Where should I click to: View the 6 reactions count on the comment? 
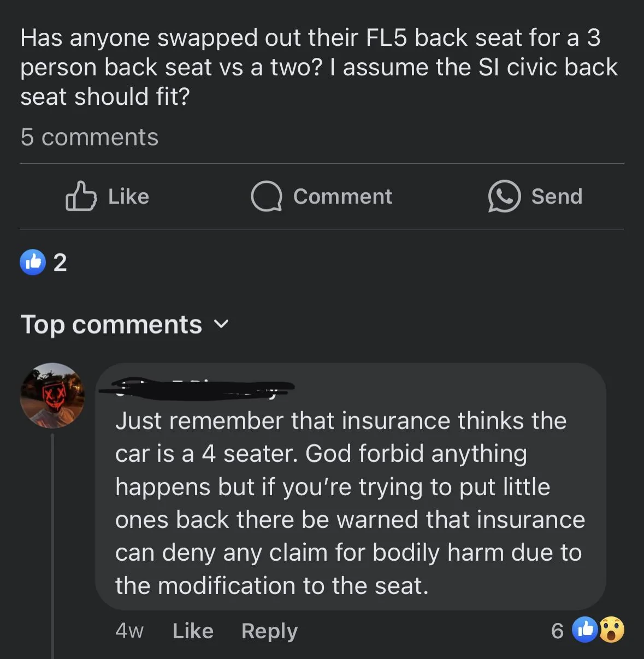point(557,631)
